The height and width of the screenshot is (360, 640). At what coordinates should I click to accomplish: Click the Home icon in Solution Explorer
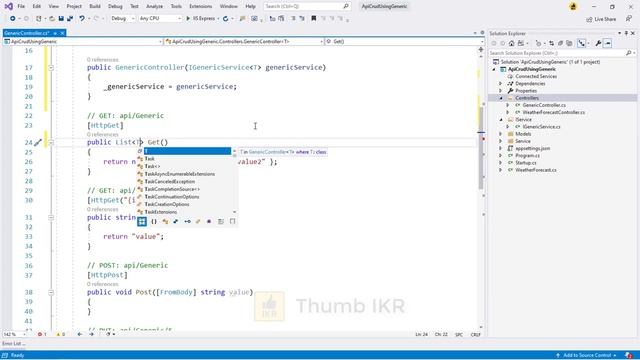(x=511, y=43)
